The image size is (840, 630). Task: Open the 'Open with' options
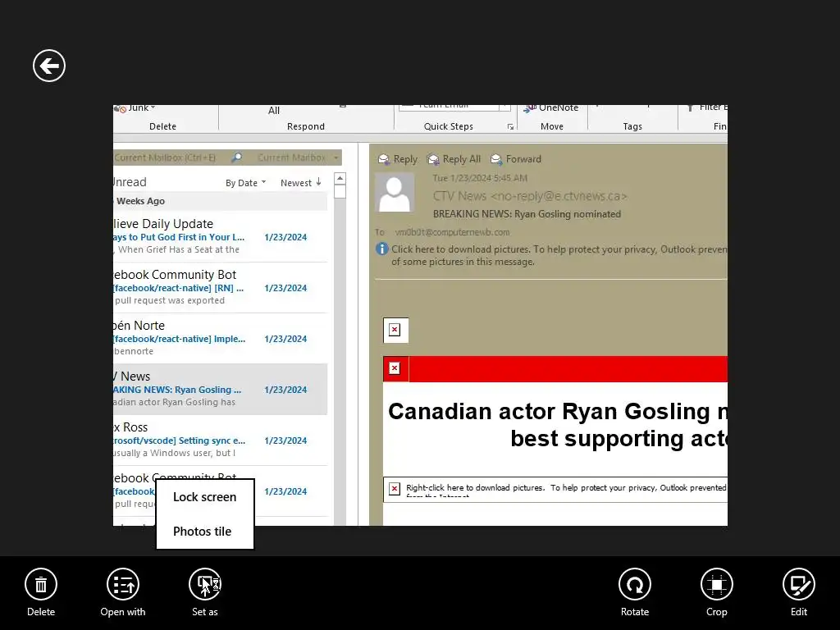pyautogui.click(x=123, y=592)
